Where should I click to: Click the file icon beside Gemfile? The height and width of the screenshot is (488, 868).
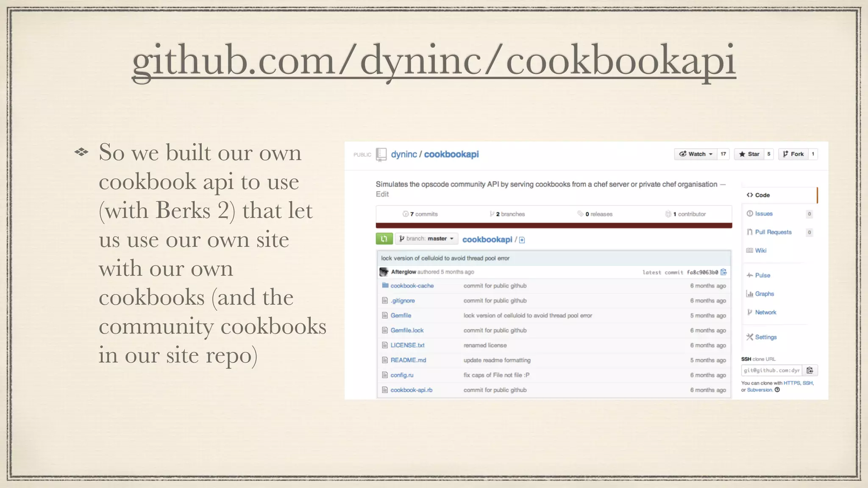click(x=385, y=315)
